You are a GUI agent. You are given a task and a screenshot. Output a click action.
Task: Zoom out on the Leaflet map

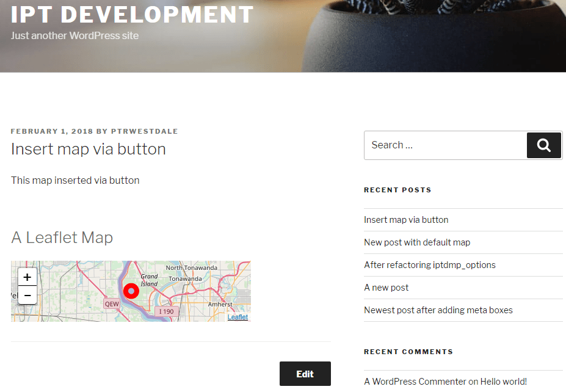(x=27, y=296)
